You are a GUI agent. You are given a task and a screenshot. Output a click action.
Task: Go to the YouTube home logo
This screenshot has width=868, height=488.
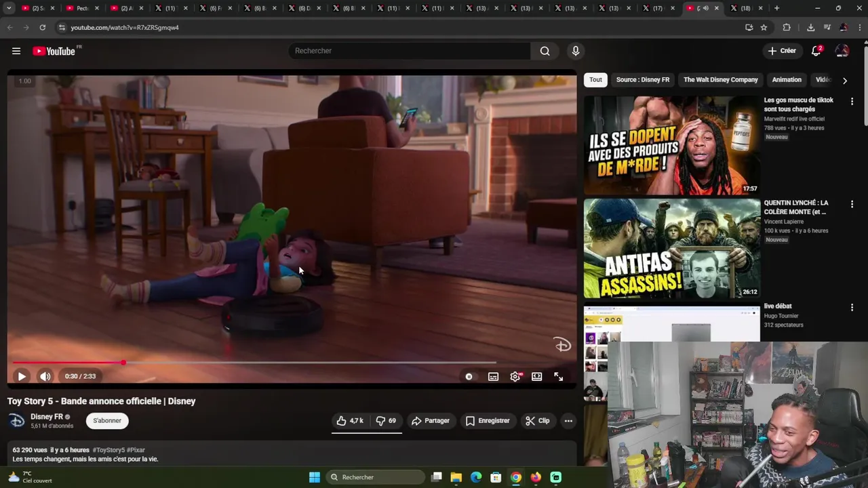pos(54,51)
